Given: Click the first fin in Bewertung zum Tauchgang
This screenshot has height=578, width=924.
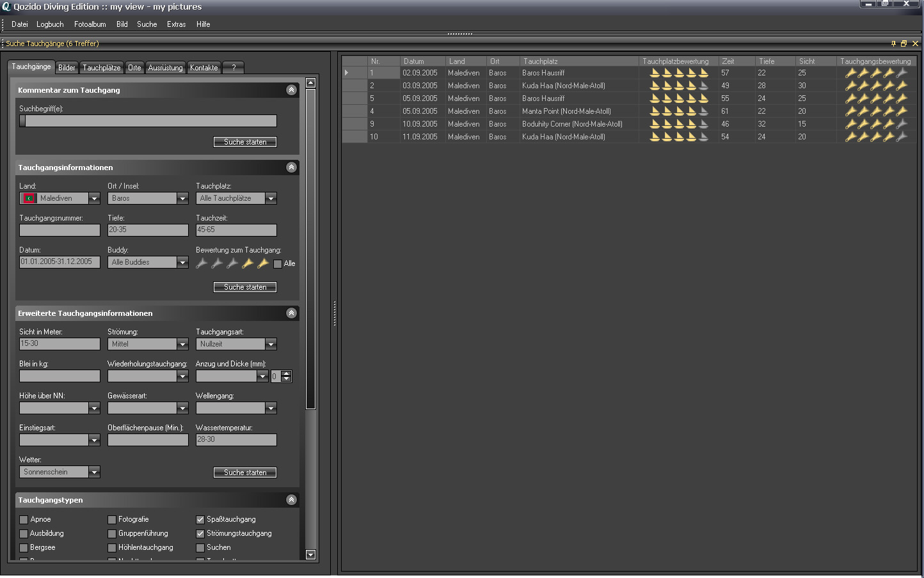Looking at the screenshot, I should click(x=202, y=263).
